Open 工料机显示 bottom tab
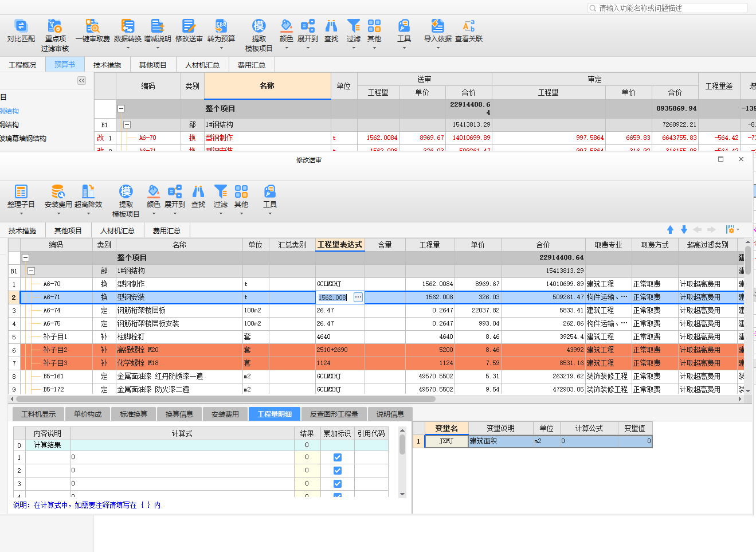This screenshot has width=756, height=552. [38, 414]
